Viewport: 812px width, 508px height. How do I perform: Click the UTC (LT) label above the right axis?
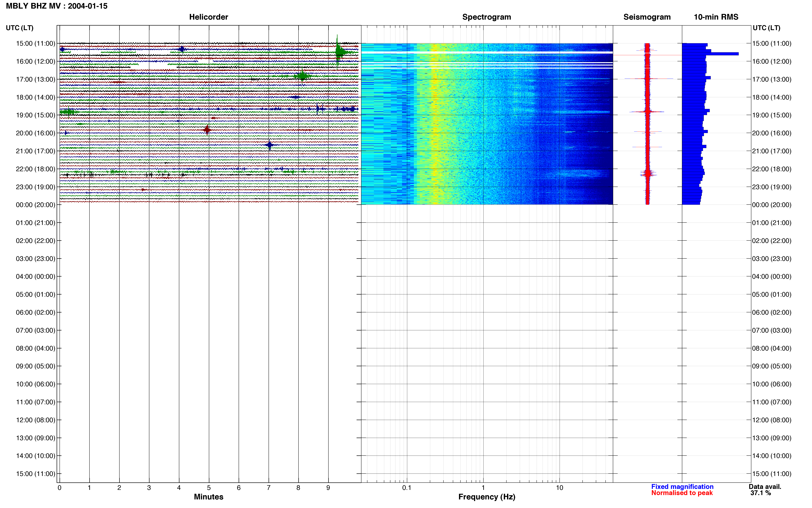pyautogui.click(x=766, y=28)
